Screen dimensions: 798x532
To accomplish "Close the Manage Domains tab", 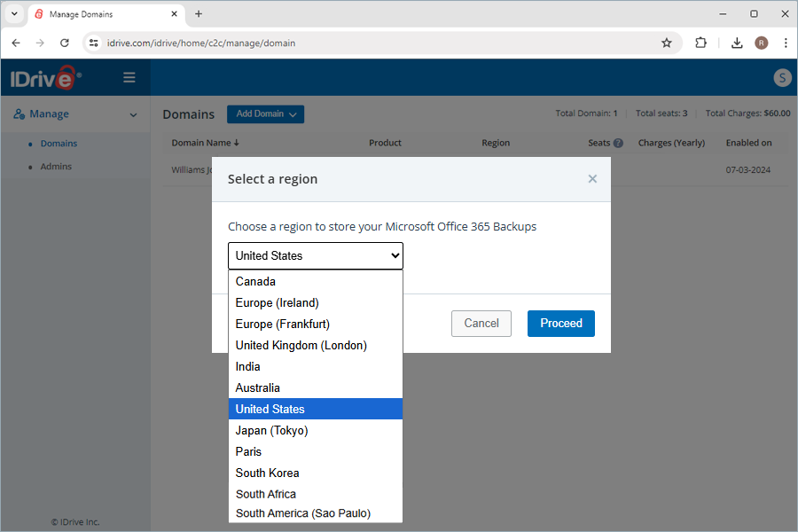I will (x=174, y=14).
